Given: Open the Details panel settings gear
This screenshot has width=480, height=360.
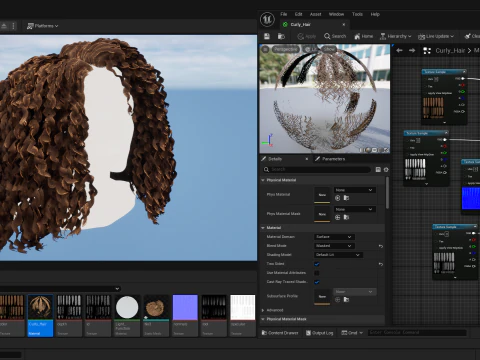Looking at the screenshot, I should (386, 169).
